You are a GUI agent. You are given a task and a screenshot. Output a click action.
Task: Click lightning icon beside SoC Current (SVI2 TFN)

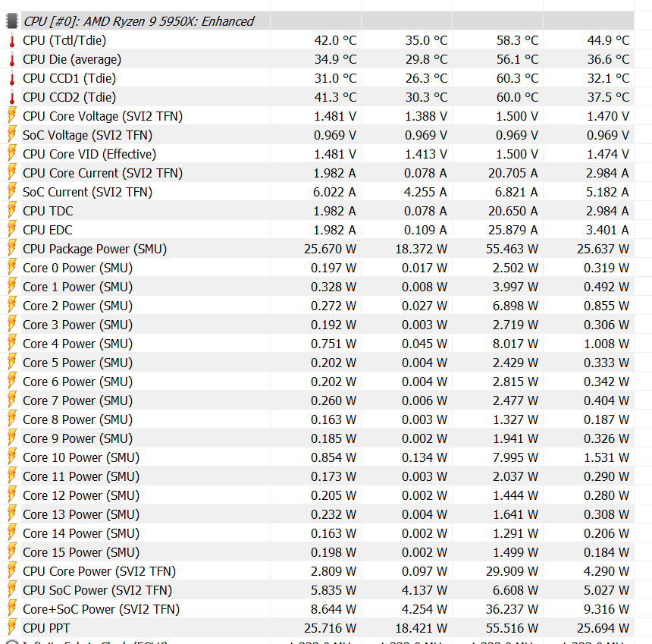12,192
